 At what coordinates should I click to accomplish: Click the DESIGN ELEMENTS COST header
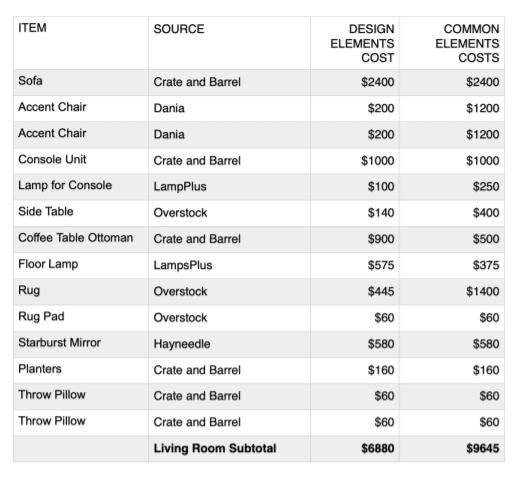pos(355,43)
